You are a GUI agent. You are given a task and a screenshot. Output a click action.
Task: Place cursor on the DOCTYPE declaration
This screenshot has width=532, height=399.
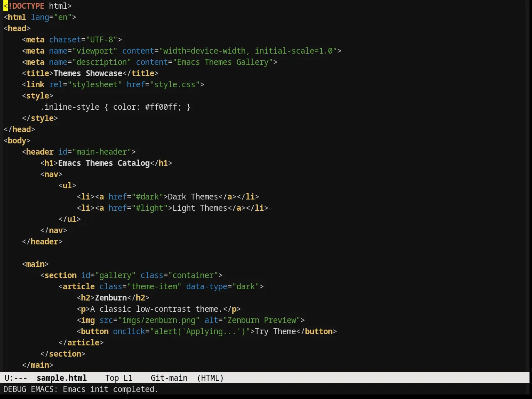(x=37, y=6)
